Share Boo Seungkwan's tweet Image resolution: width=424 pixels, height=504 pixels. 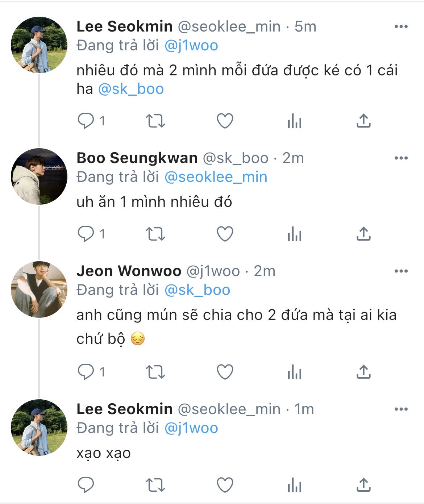(x=363, y=234)
